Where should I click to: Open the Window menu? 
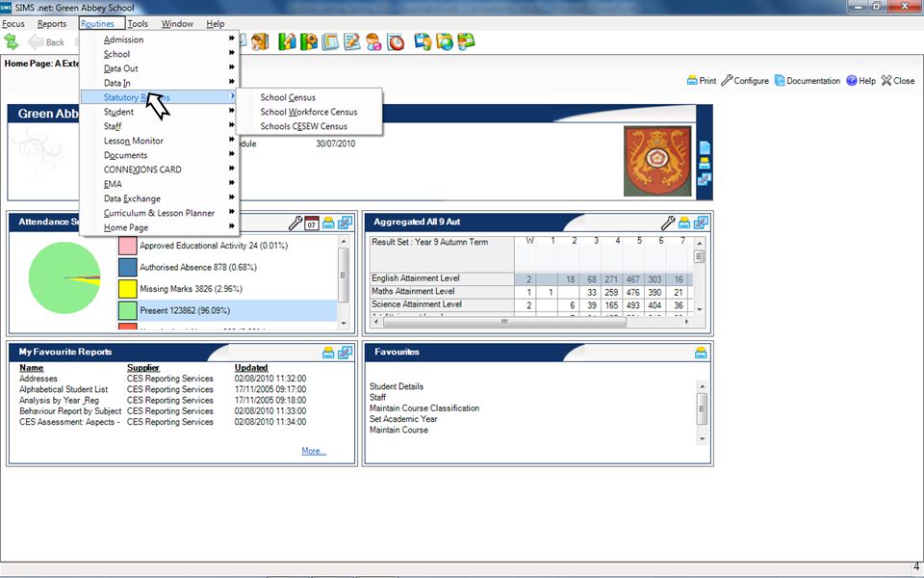pyautogui.click(x=177, y=23)
